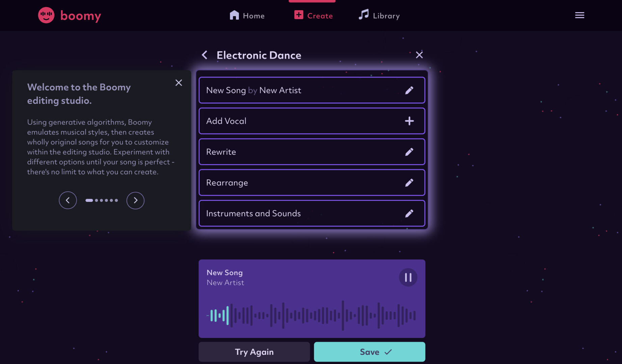
Task: Select the Rearrange option label
Action: coord(227,183)
